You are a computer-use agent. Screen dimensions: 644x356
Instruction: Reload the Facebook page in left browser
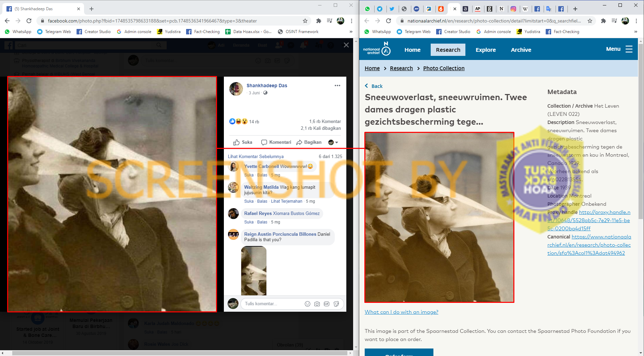(29, 21)
